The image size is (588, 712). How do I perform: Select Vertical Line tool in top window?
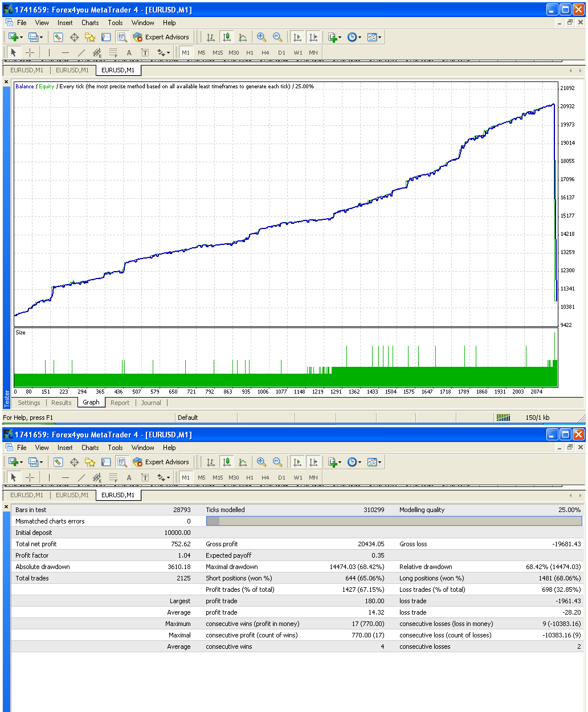pyautogui.click(x=49, y=53)
